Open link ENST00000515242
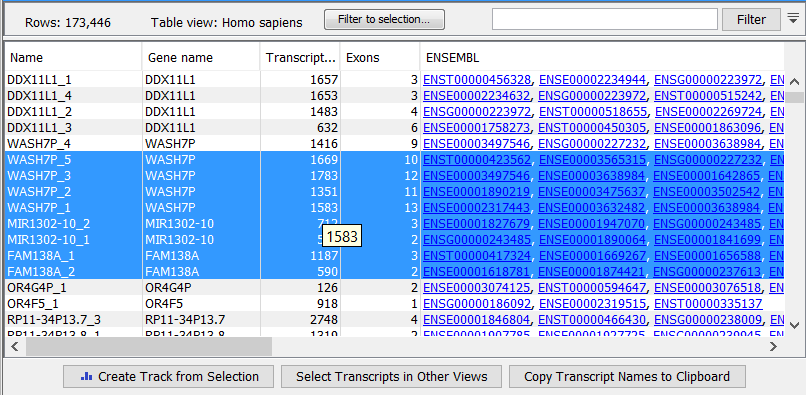Image resolution: width=806 pixels, height=395 pixels. point(708,96)
